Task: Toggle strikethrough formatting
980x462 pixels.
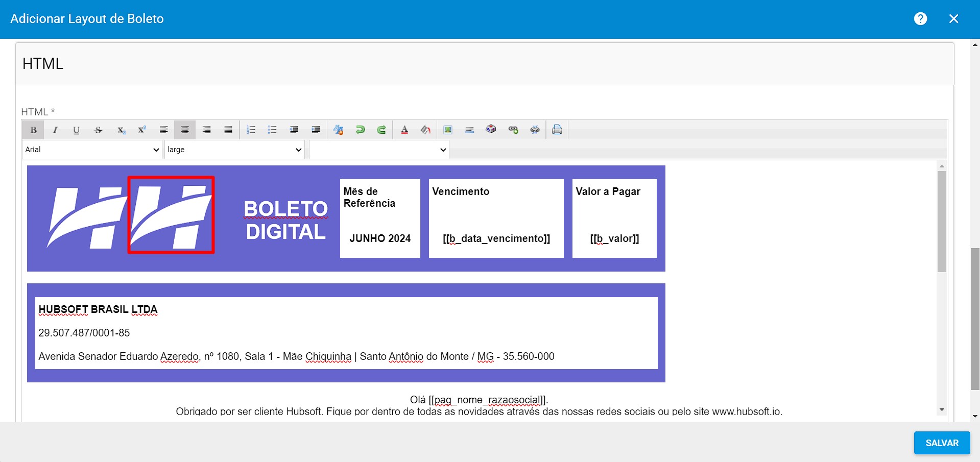Action: coord(98,130)
